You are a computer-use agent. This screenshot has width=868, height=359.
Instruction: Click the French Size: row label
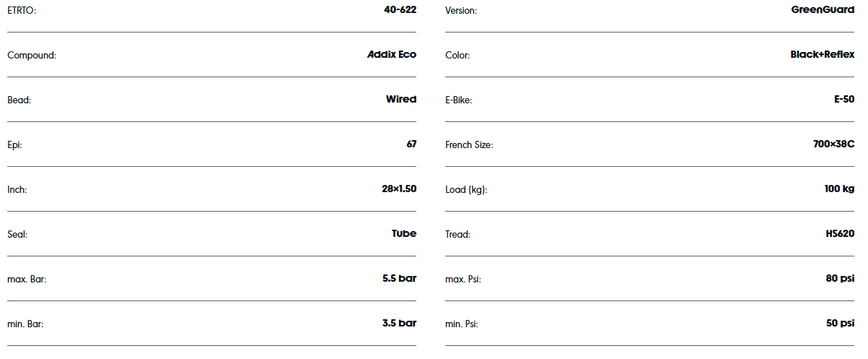[x=469, y=145]
